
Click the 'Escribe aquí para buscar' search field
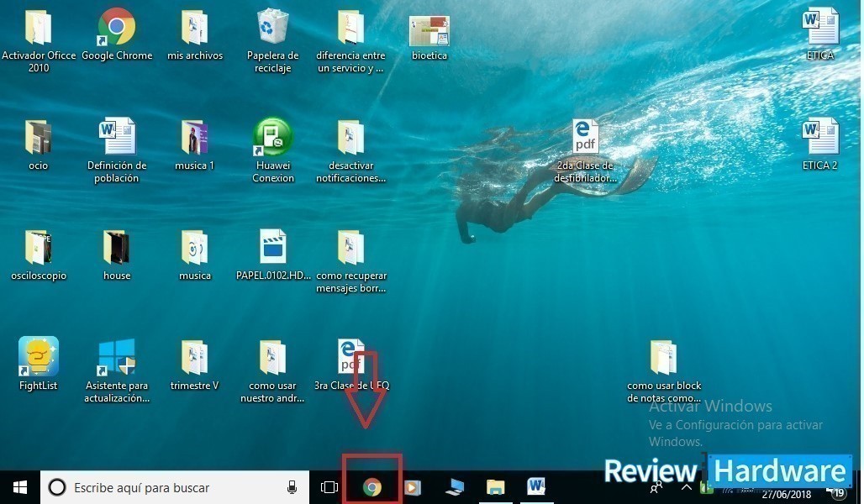[168, 487]
